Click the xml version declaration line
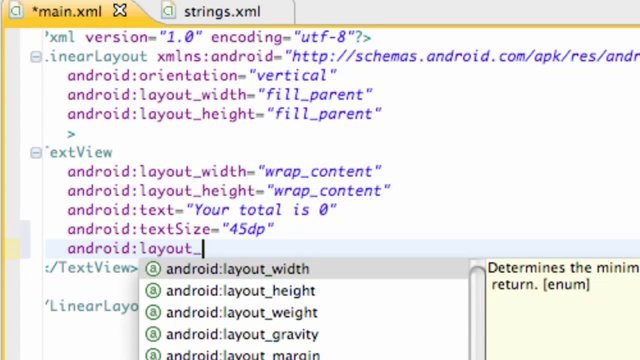Screen dimensions: 640x360 click(208, 38)
